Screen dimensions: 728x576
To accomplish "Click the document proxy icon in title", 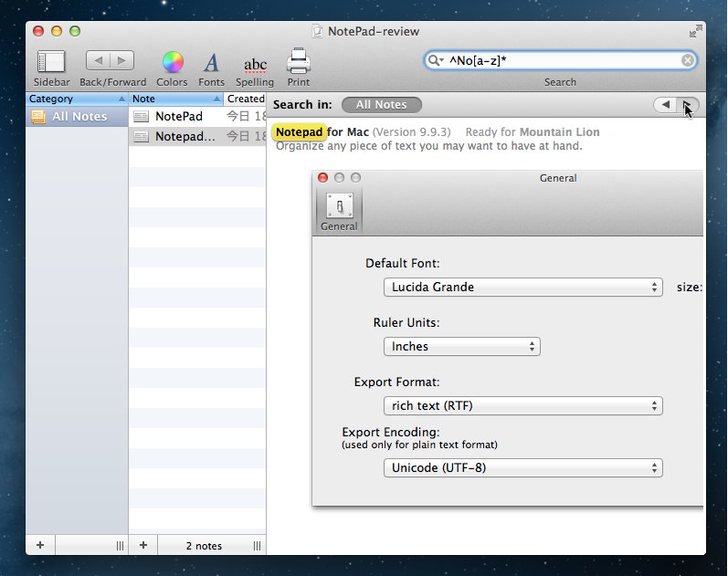I will click(318, 32).
